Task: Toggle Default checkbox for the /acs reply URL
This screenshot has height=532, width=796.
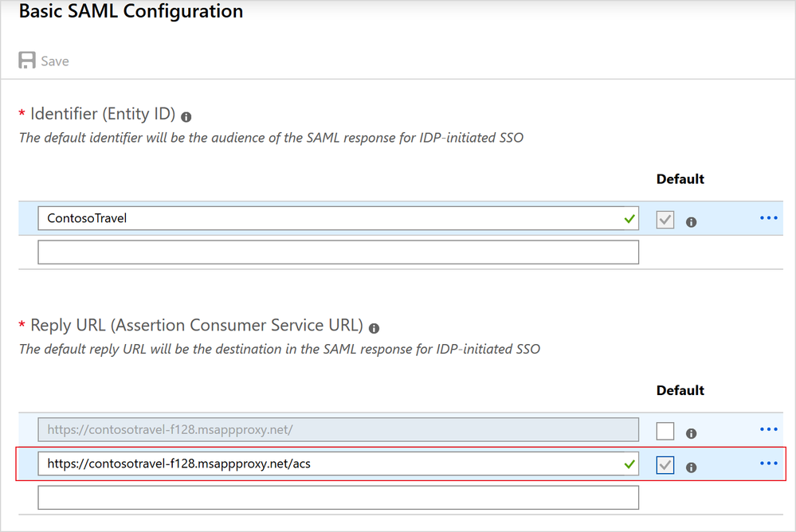Action: pyautogui.click(x=665, y=465)
